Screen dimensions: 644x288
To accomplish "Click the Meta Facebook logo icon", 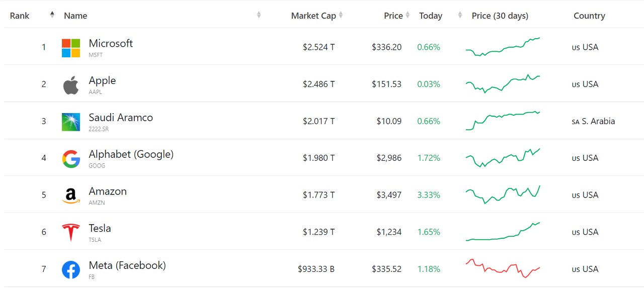I will point(71,269).
